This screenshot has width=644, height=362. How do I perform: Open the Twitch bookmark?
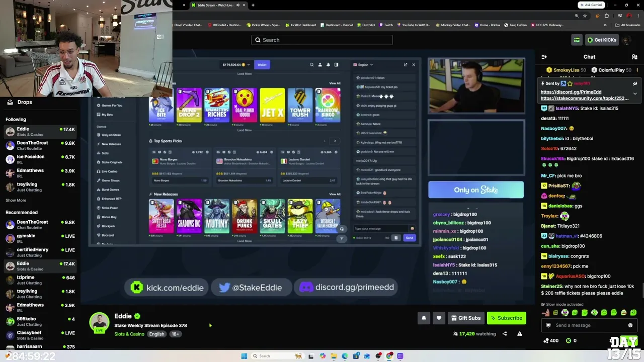click(386, 25)
